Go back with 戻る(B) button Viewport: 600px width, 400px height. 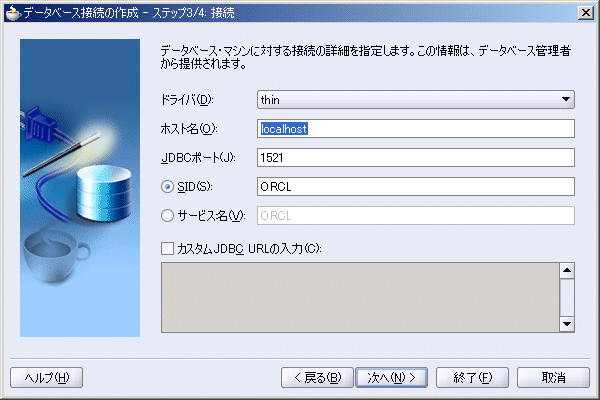point(317,378)
